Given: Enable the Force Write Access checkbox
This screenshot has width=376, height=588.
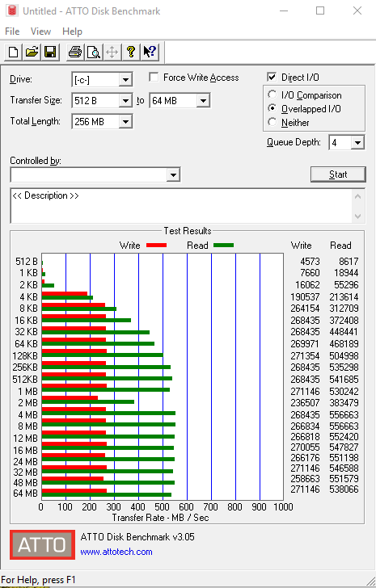Looking at the screenshot, I should tap(154, 78).
